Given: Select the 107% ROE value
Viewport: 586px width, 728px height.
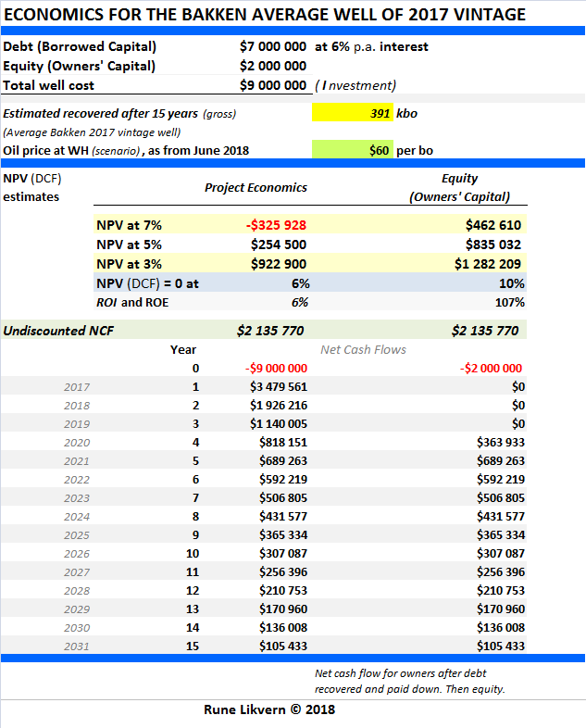Looking at the screenshot, I should coord(509,302).
